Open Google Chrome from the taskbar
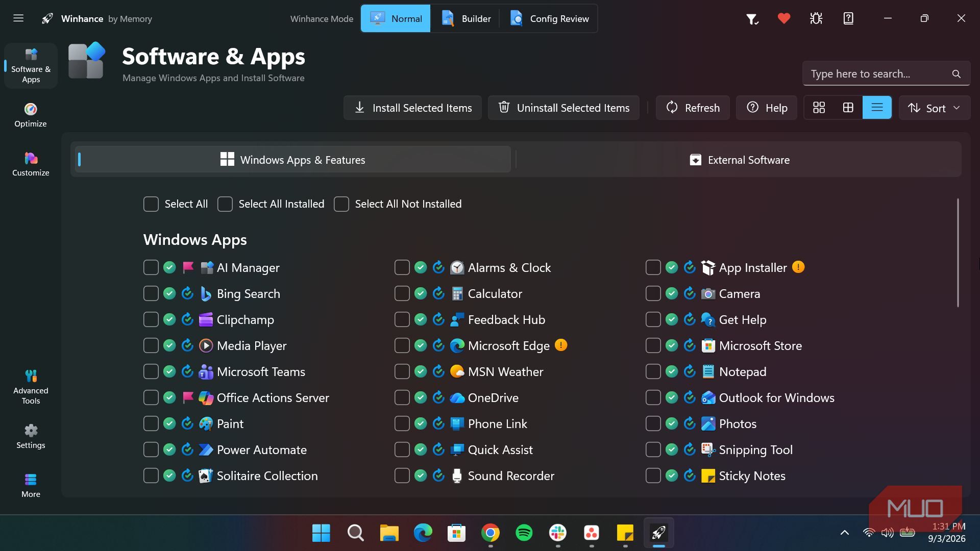The width and height of the screenshot is (980, 551). pyautogui.click(x=491, y=533)
